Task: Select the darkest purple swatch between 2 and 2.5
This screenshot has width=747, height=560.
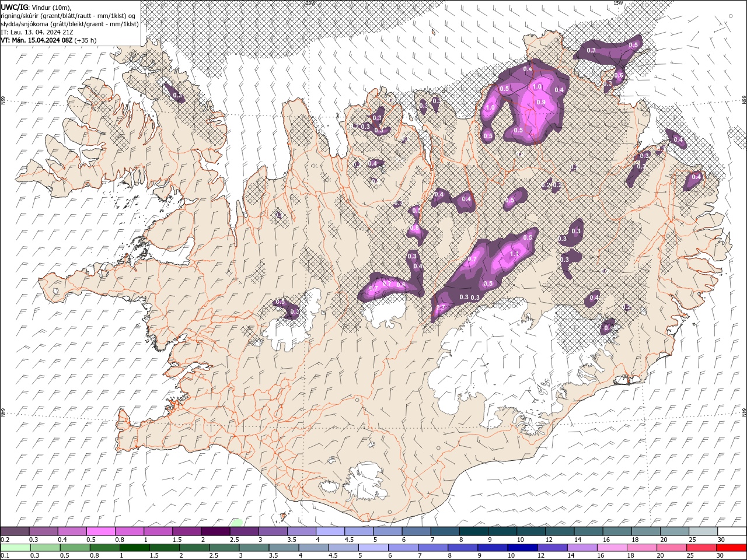Action: pos(215,531)
